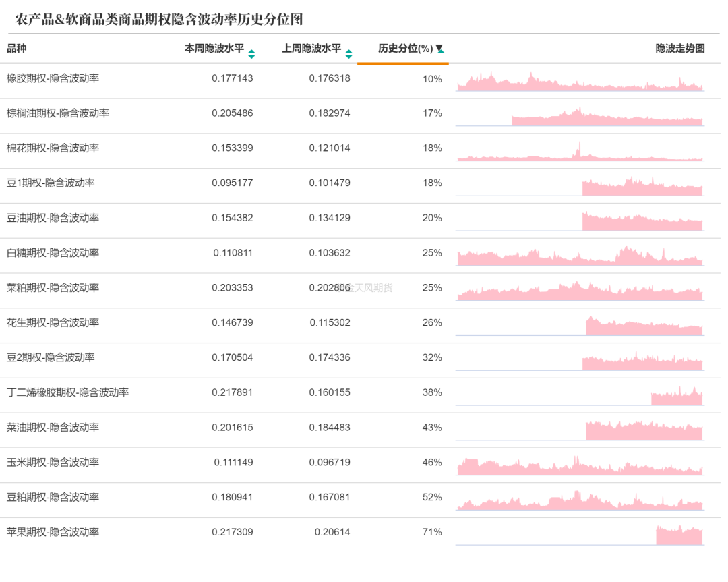The width and height of the screenshot is (728, 582).
Task: Click the 71% percentile cell
Action: click(432, 532)
